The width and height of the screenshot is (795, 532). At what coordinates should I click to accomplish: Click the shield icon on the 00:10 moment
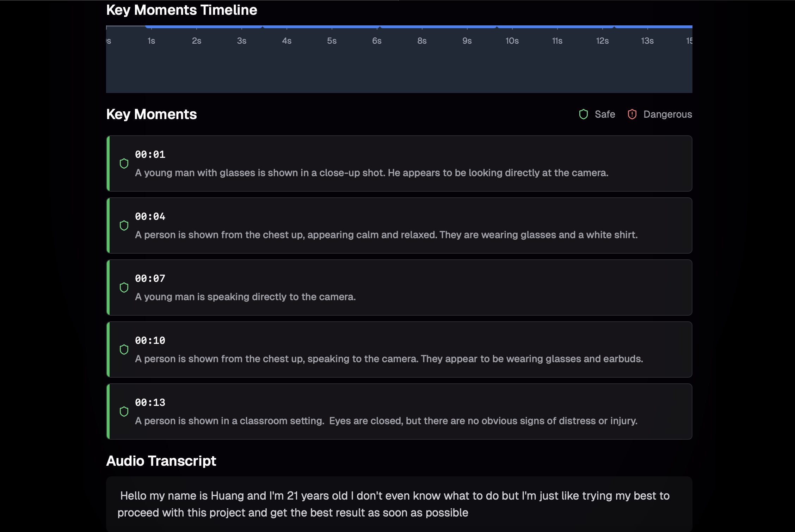[x=124, y=349]
